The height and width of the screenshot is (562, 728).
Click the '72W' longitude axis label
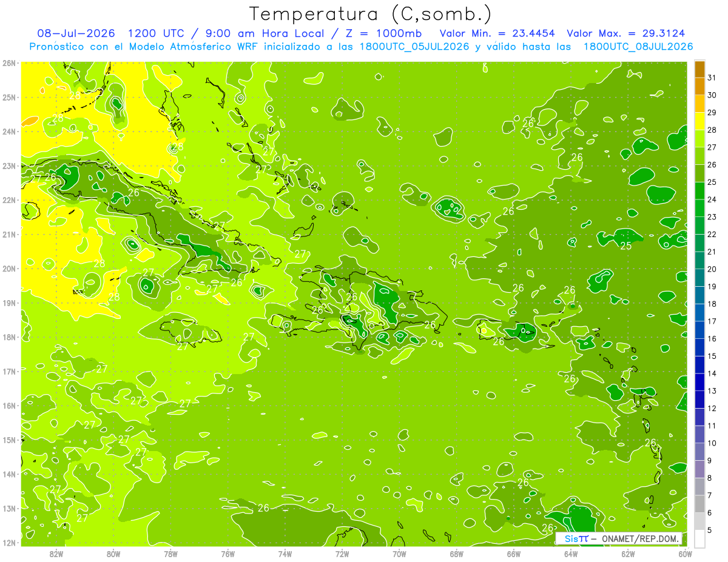click(342, 554)
